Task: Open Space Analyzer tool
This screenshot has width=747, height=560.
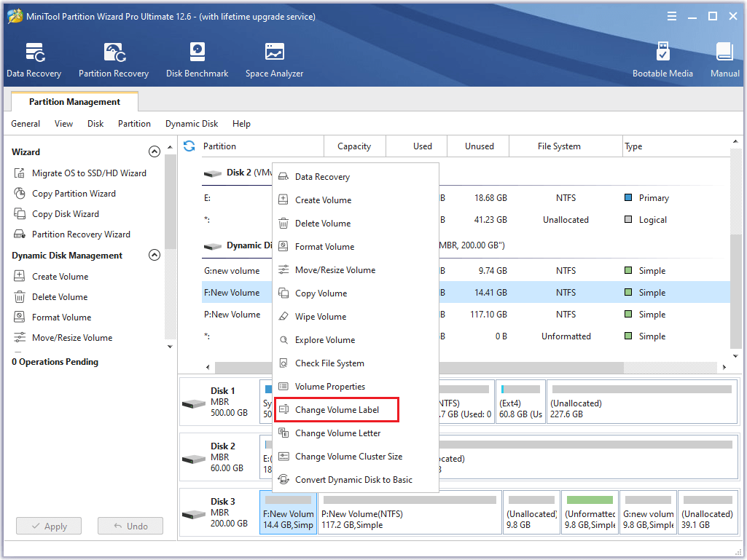Action: (x=275, y=60)
